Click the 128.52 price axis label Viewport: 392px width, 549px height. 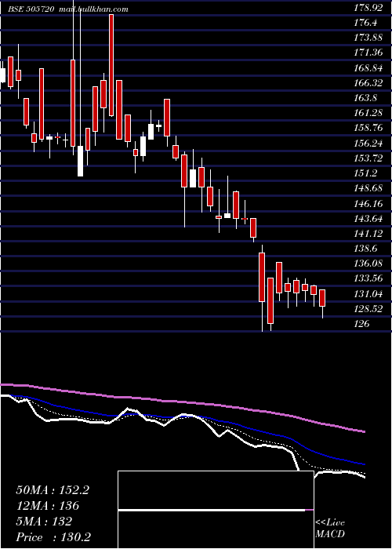(368, 309)
